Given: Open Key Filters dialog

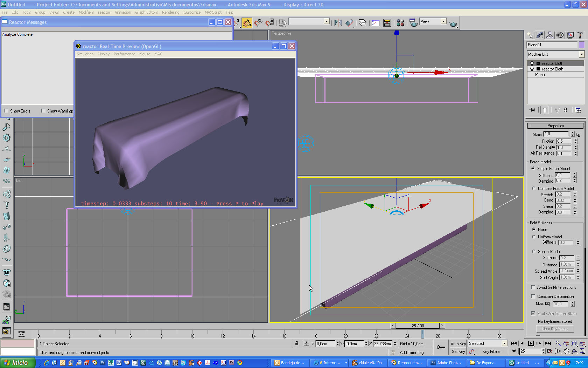Looking at the screenshot, I should point(492,352).
